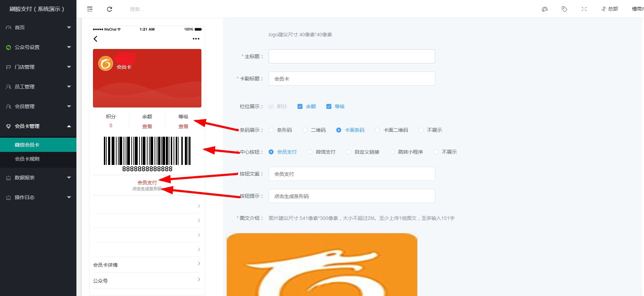Click the refresh icon in the top bar
644x296 pixels.
click(x=110, y=9)
